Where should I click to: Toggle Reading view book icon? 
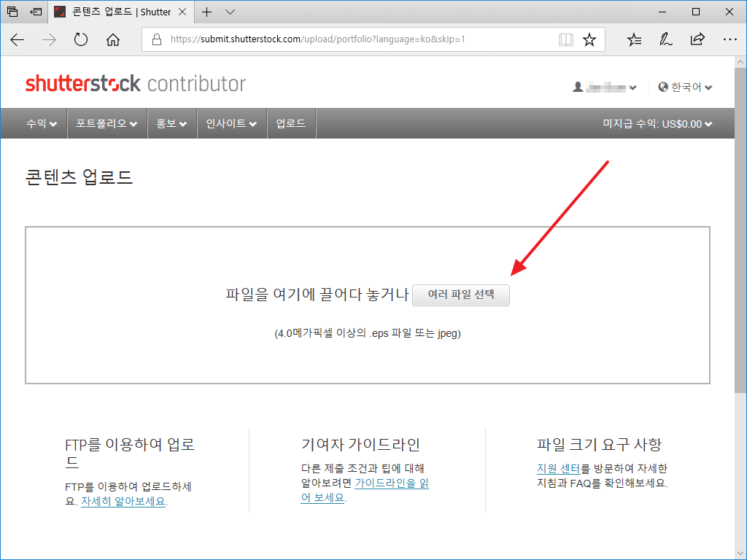coord(565,39)
